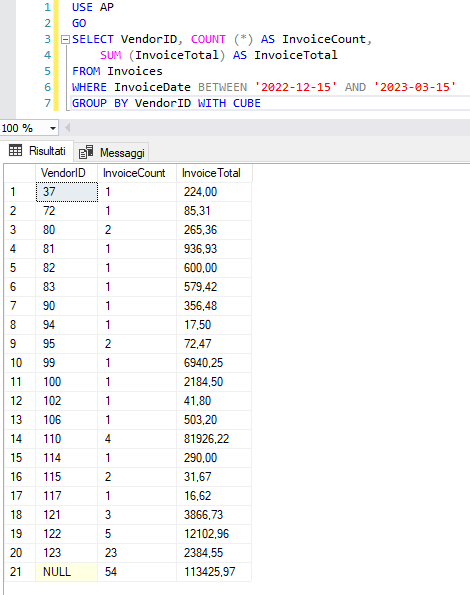Switch to the Messaggi tab
470x595 pixels.
[111, 152]
